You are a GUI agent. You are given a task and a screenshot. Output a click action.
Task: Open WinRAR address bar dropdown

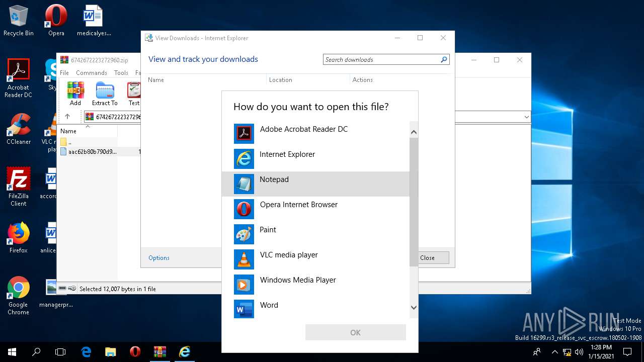point(526,117)
